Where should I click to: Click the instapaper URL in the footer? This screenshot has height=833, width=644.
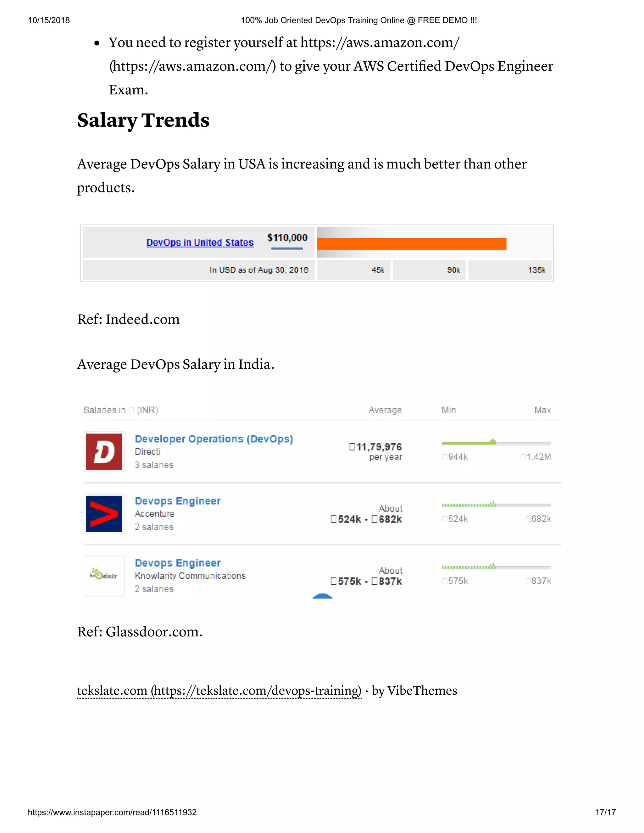(112, 812)
